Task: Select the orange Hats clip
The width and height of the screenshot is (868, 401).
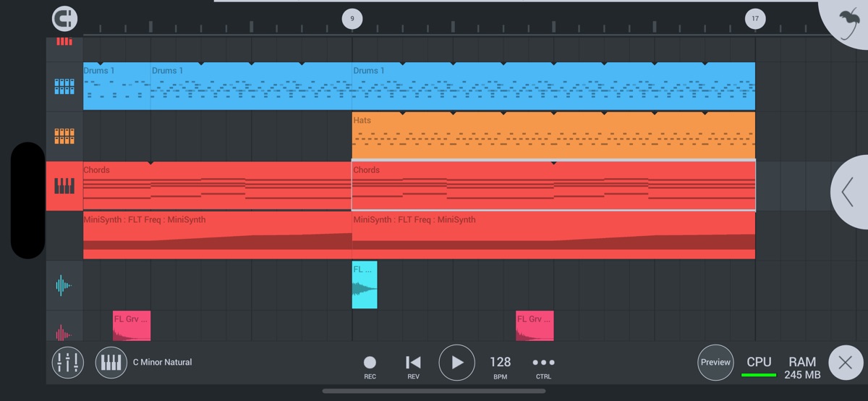Action: (x=553, y=135)
